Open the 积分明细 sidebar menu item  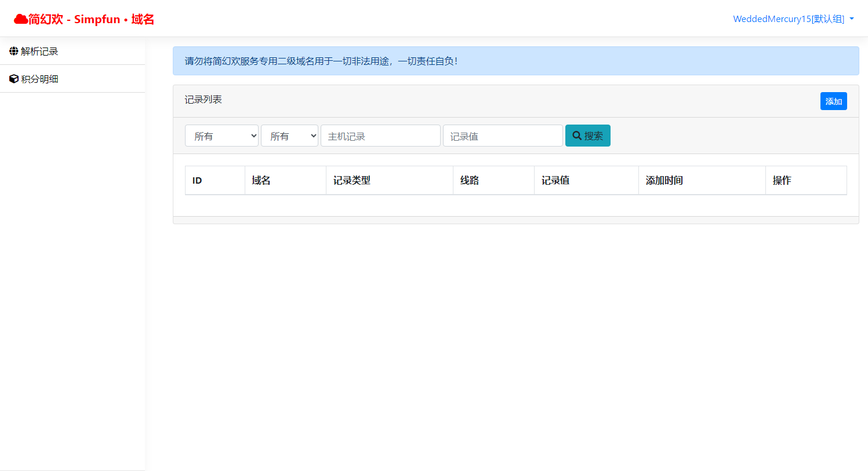pos(39,79)
